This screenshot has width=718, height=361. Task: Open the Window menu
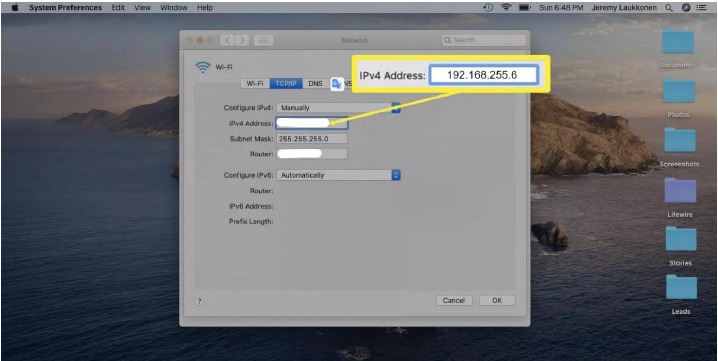(174, 8)
